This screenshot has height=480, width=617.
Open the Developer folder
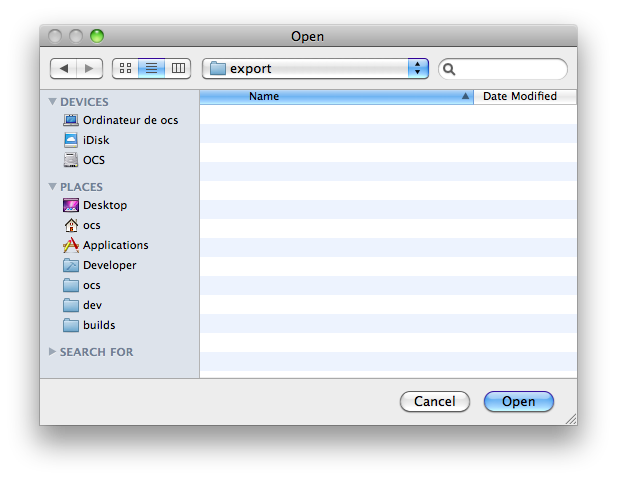point(109,265)
